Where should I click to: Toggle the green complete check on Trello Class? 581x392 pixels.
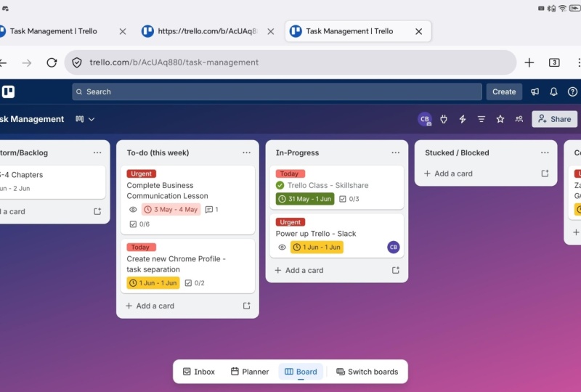pos(280,185)
